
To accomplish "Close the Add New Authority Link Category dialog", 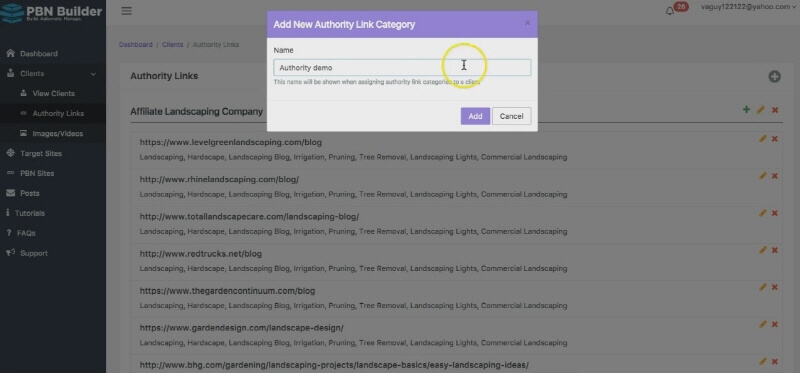I will tap(528, 23).
